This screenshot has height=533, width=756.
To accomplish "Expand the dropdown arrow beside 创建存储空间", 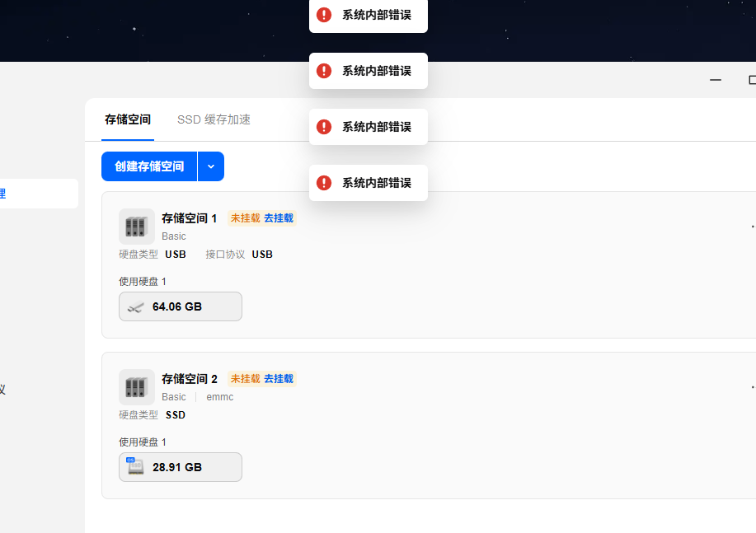I will pos(211,166).
